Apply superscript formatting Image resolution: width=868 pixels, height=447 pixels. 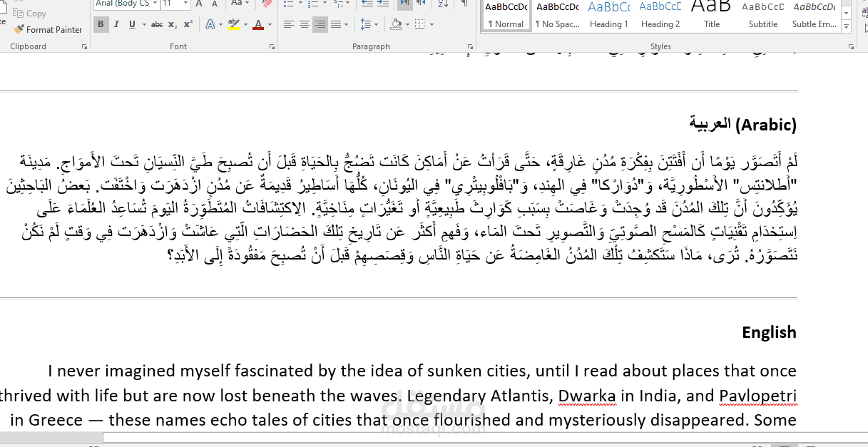point(188,24)
